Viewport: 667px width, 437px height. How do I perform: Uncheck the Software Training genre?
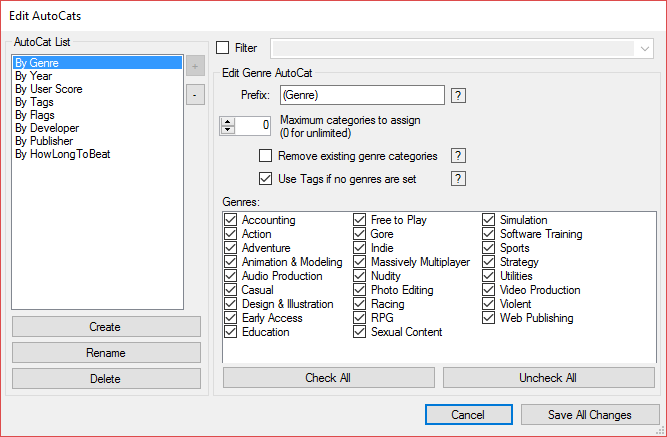point(488,234)
